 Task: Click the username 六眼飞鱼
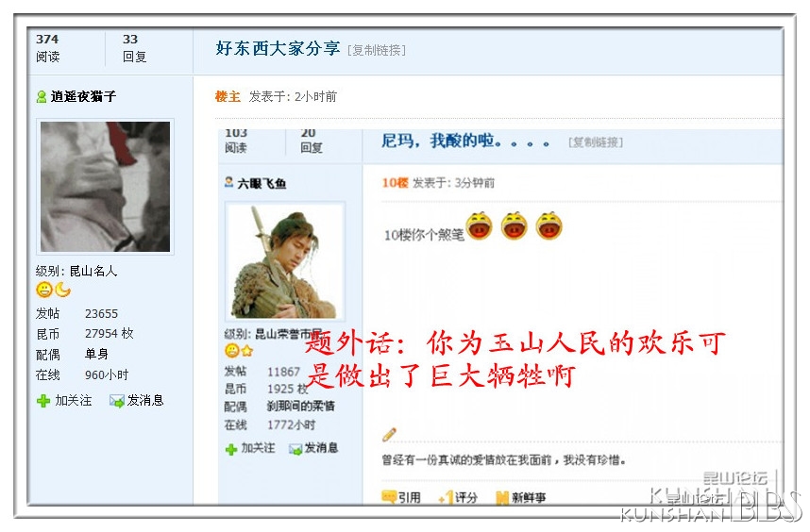click(262, 183)
